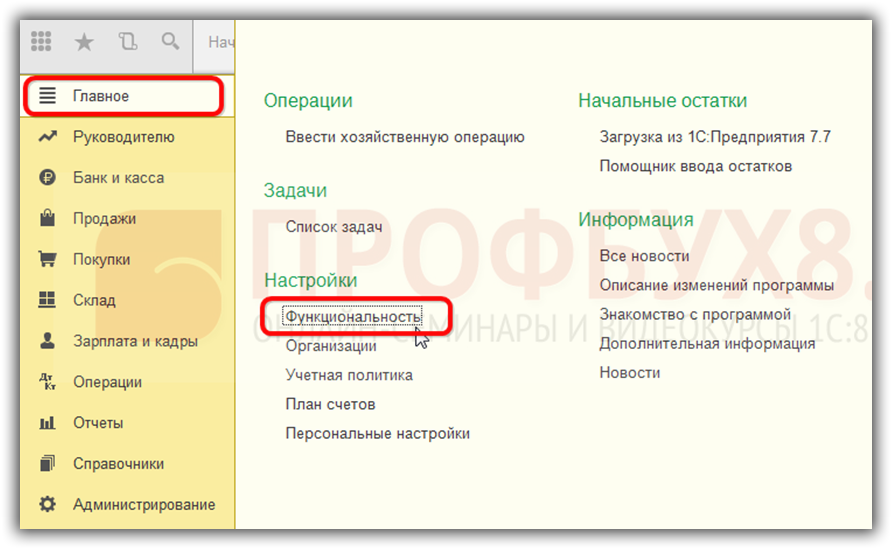
Task: Open Ввести хозяйственную операцию
Action: (x=405, y=137)
